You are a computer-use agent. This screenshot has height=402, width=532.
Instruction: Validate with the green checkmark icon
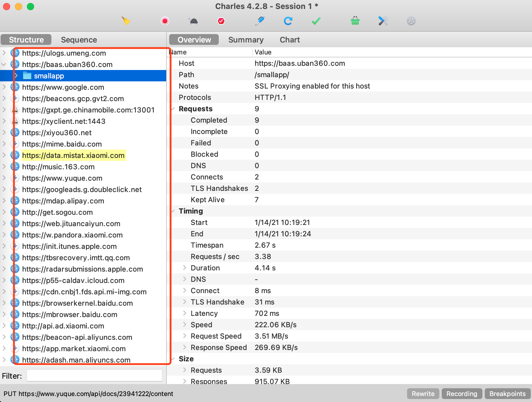pyautogui.click(x=316, y=21)
